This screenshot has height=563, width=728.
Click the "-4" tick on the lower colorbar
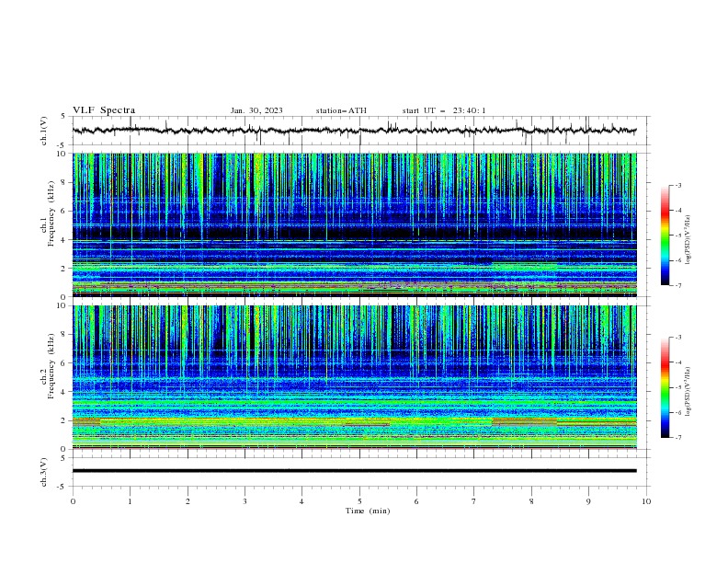click(677, 362)
